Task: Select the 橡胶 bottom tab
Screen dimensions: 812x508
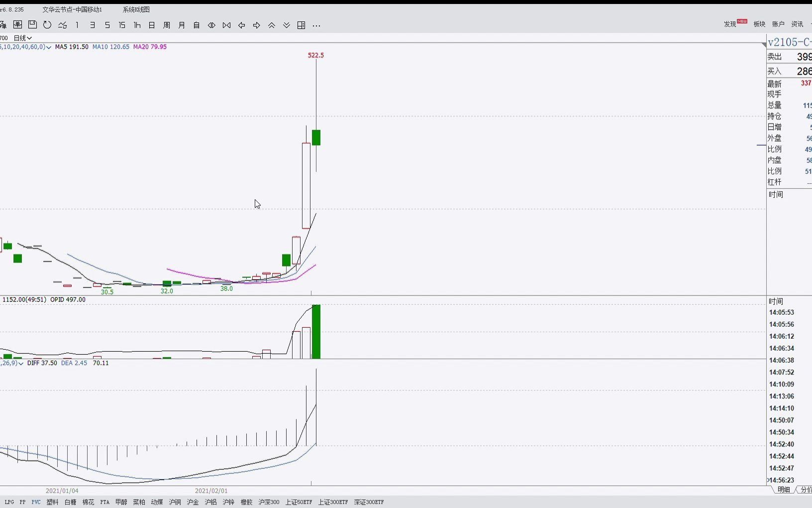Action: click(246, 502)
